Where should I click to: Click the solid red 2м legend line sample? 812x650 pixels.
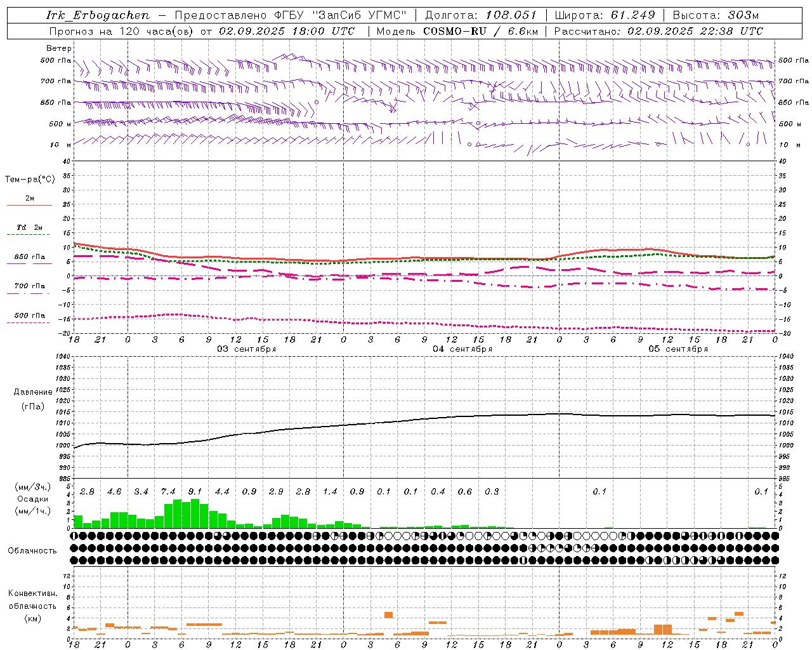tap(29, 206)
